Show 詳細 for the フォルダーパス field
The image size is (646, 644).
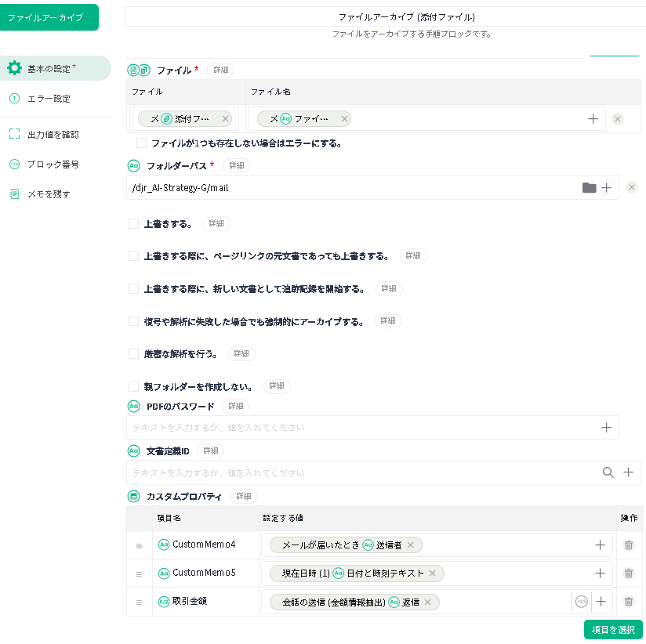[236, 165]
